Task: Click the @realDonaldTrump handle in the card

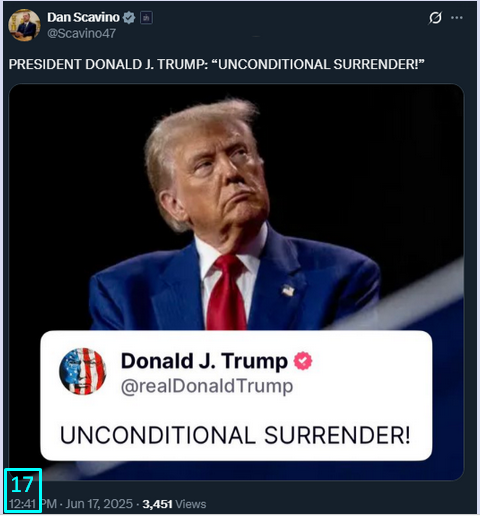Action: click(x=207, y=387)
